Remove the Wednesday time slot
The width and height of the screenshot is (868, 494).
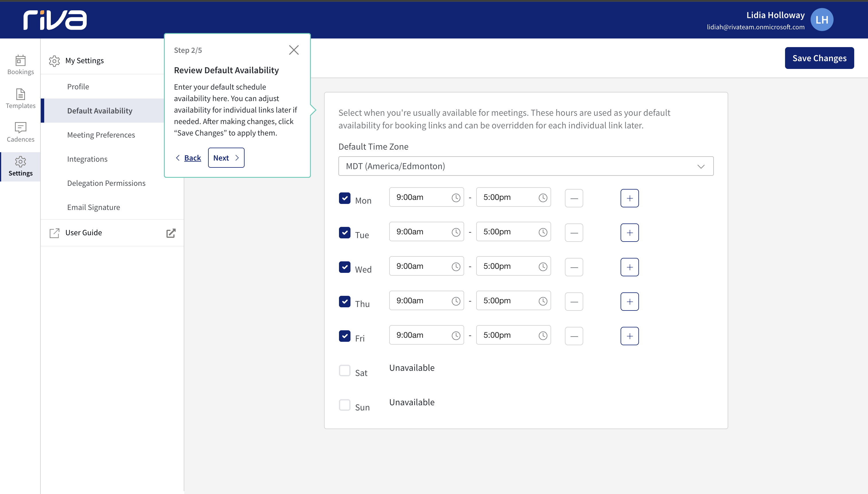pos(574,267)
